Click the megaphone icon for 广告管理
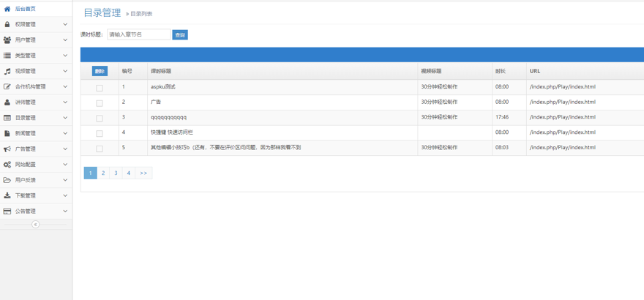The width and height of the screenshot is (644, 300). pos(7,149)
